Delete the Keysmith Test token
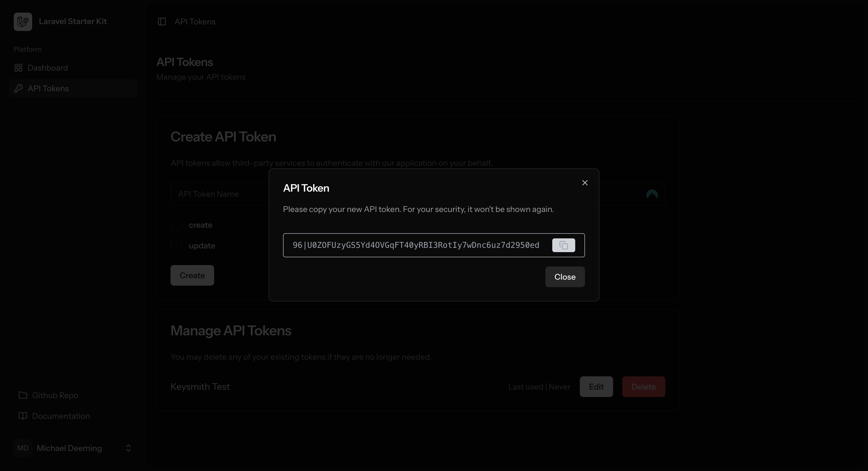 pyautogui.click(x=643, y=387)
